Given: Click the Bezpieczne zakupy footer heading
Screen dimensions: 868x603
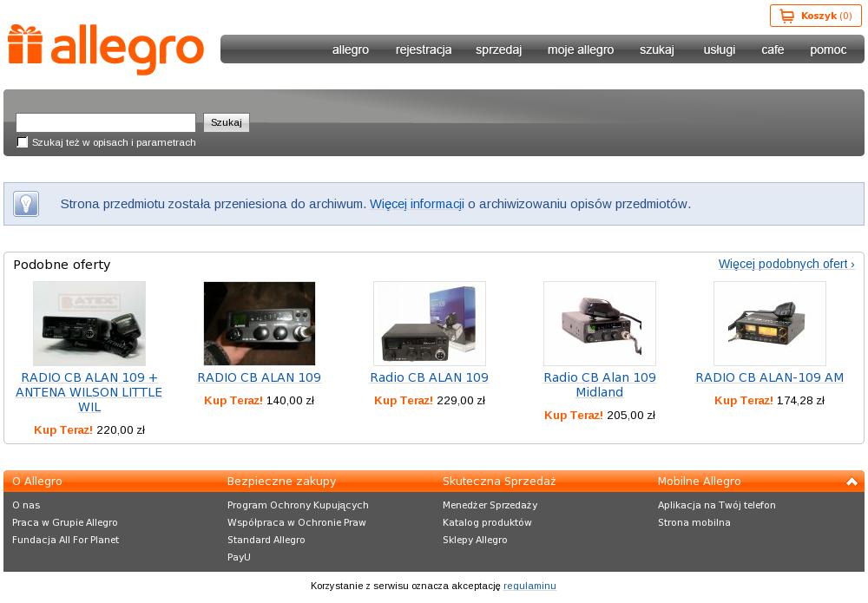Looking at the screenshot, I should (x=282, y=482).
